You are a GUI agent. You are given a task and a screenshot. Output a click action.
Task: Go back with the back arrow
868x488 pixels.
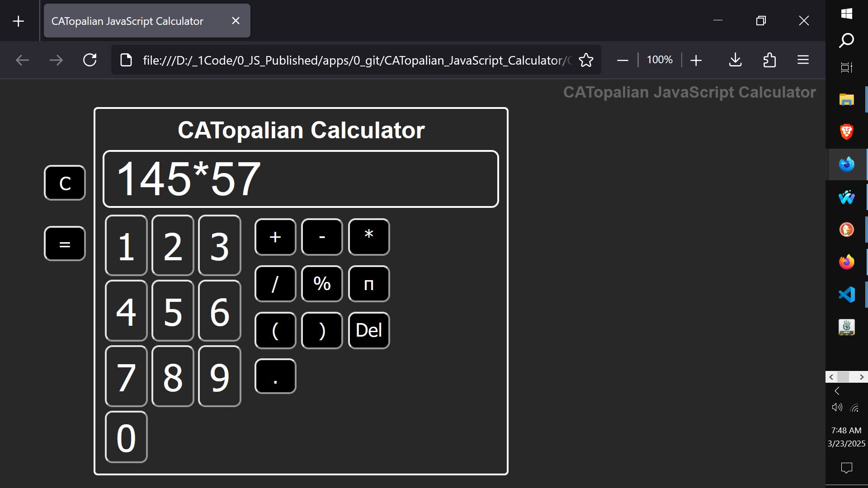pos(22,60)
